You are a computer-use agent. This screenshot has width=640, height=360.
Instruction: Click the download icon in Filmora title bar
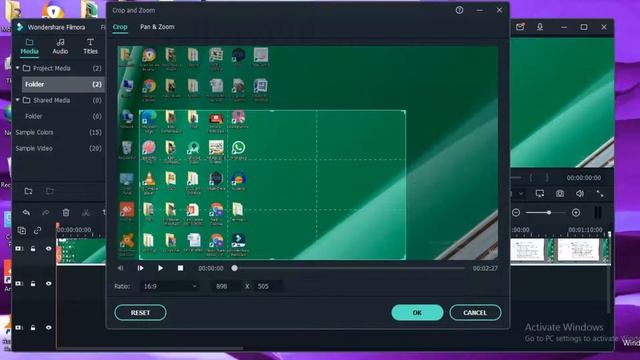click(x=540, y=27)
